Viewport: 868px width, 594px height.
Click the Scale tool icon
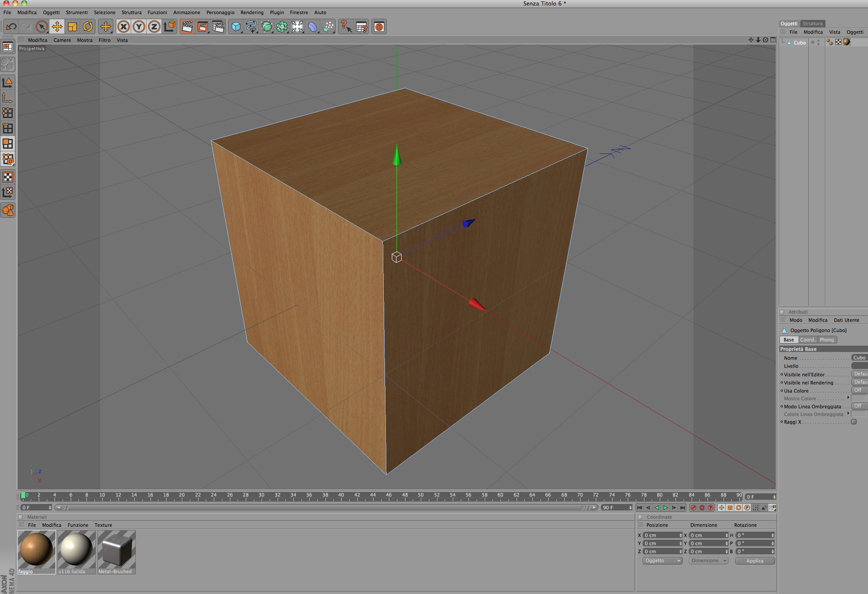click(x=72, y=27)
